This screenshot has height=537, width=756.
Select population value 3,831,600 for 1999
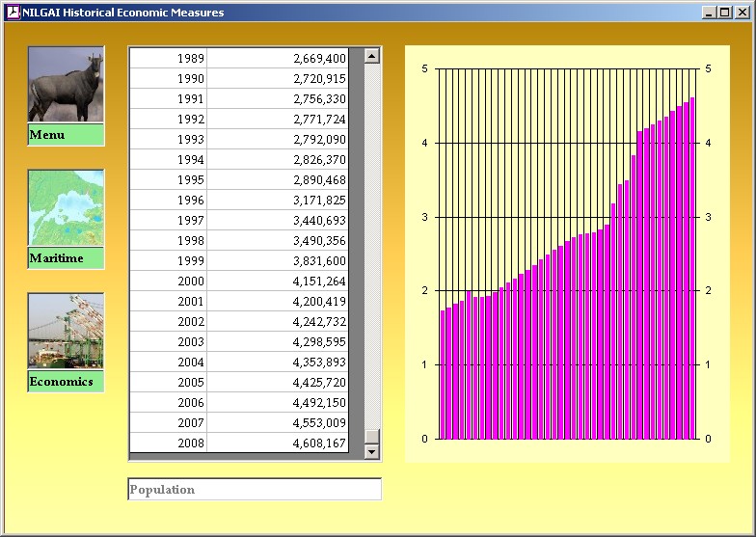point(279,261)
